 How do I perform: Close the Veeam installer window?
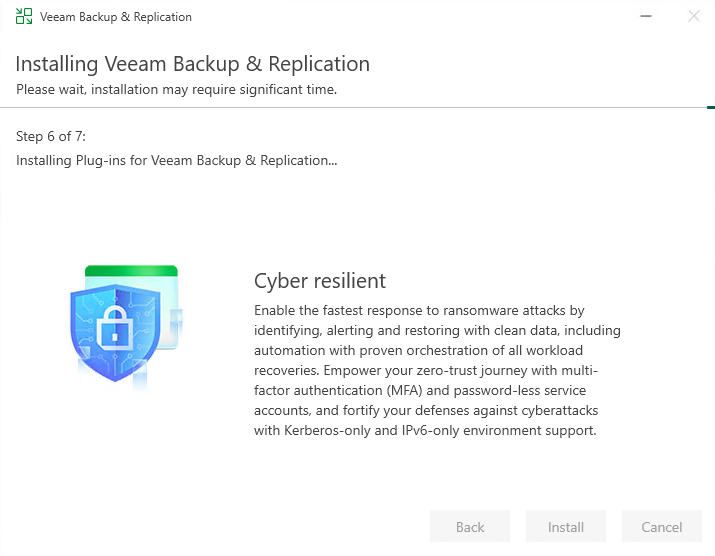[694, 16]
